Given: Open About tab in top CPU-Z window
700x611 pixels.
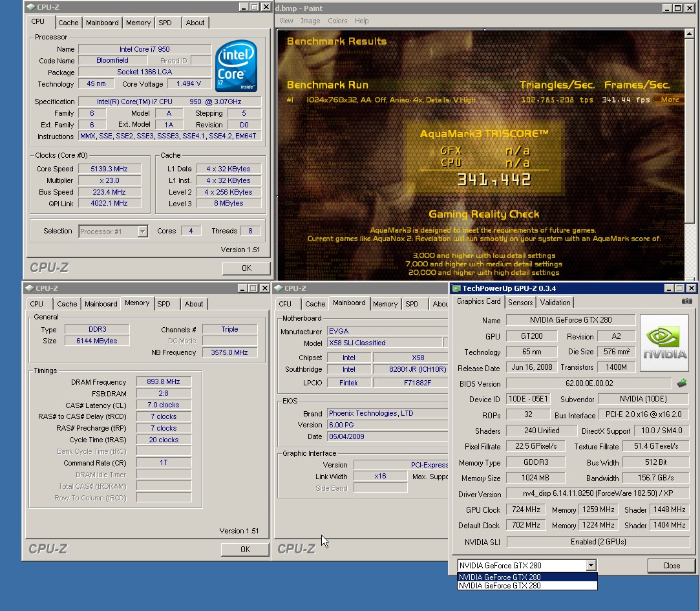Looking at the screenshot, I should pyautogui.click(x=195, y=23).
